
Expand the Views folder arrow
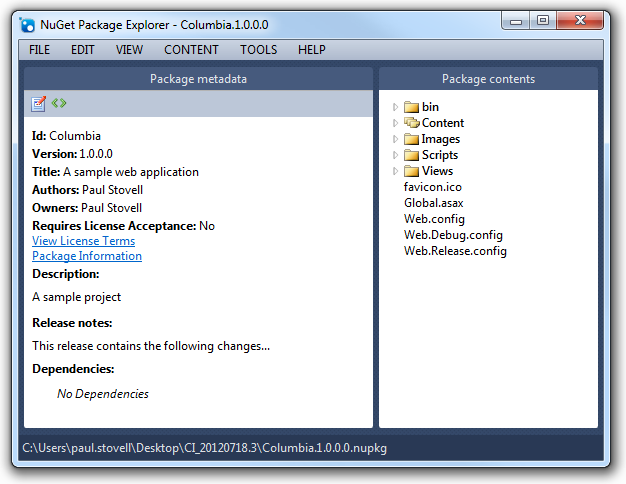tap(395, 171)
